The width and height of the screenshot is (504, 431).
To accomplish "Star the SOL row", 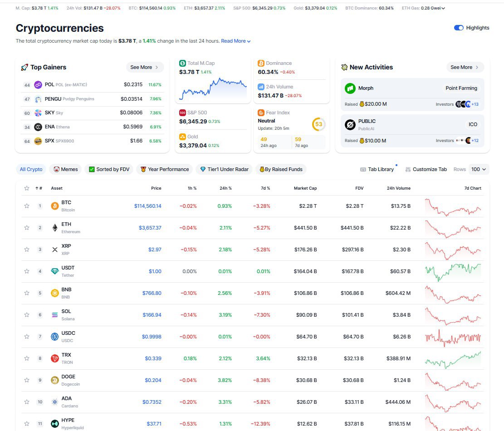I will (x=27, y=315).
